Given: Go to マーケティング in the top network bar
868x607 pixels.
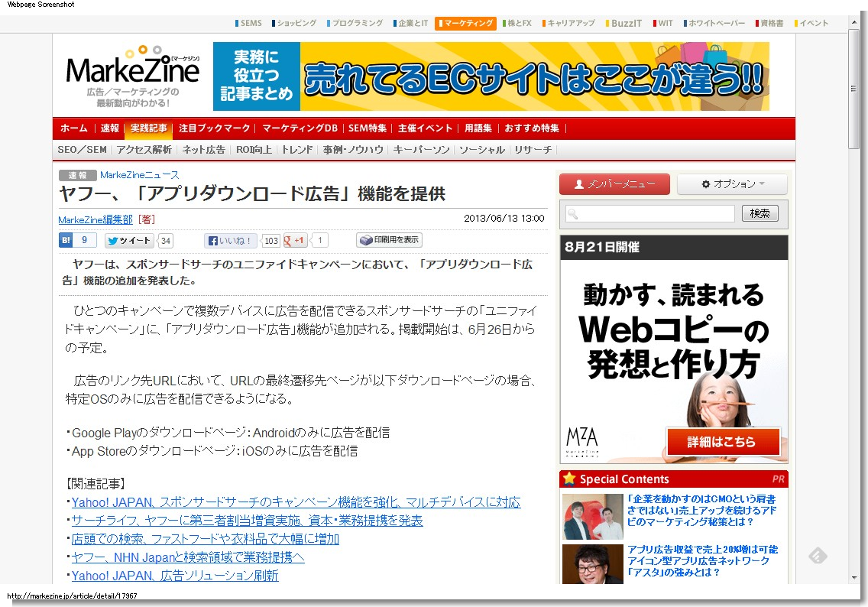Looking at the screenshot, I should 465,23.
